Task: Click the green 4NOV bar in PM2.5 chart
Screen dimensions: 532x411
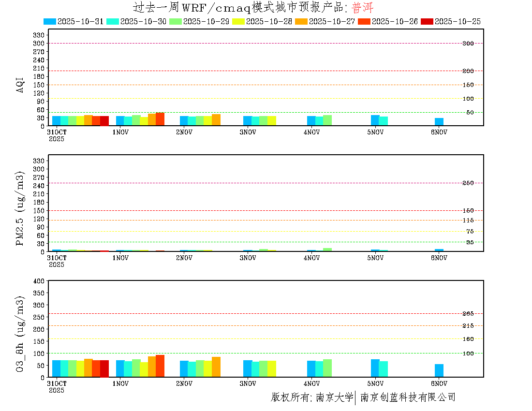Action: pos(327,250)
